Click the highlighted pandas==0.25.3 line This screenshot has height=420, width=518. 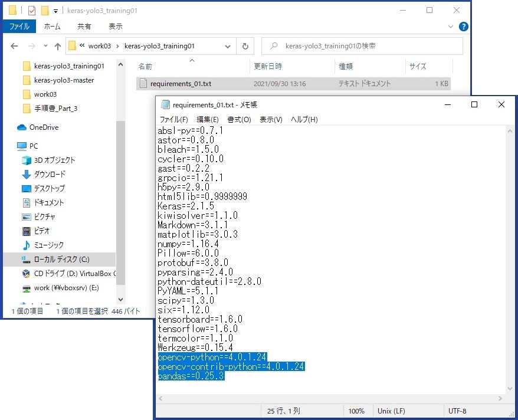[191, 376]
